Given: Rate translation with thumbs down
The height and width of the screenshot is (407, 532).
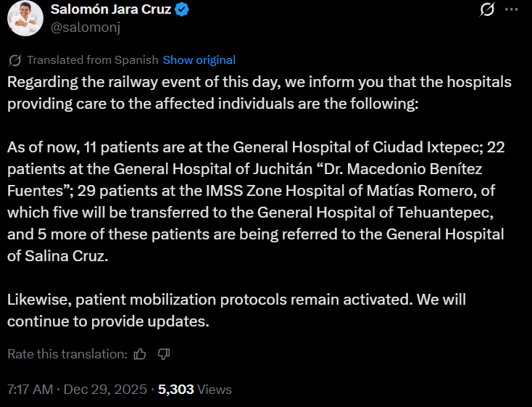Looking at the screenshot, I should coord(164,354).
